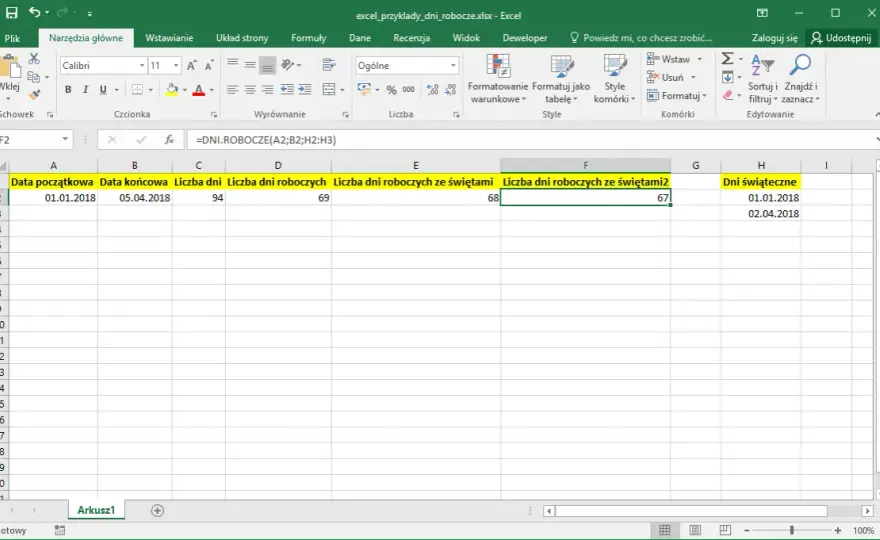
Task: Add a new sheet with plus icon
Action: click(x=157, y=510)
